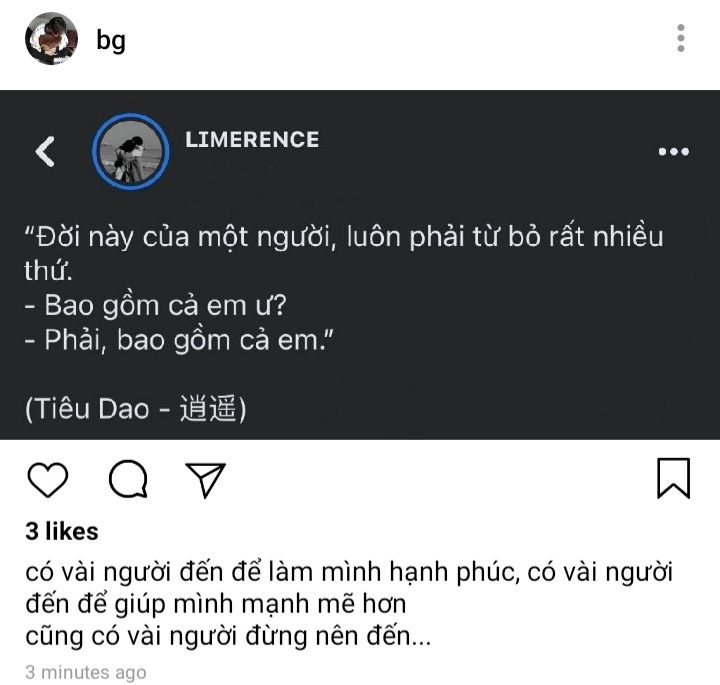Viewport: 720px width, 685px height.
Task: Open post options via vertical three dots
Action: (681, 38)
